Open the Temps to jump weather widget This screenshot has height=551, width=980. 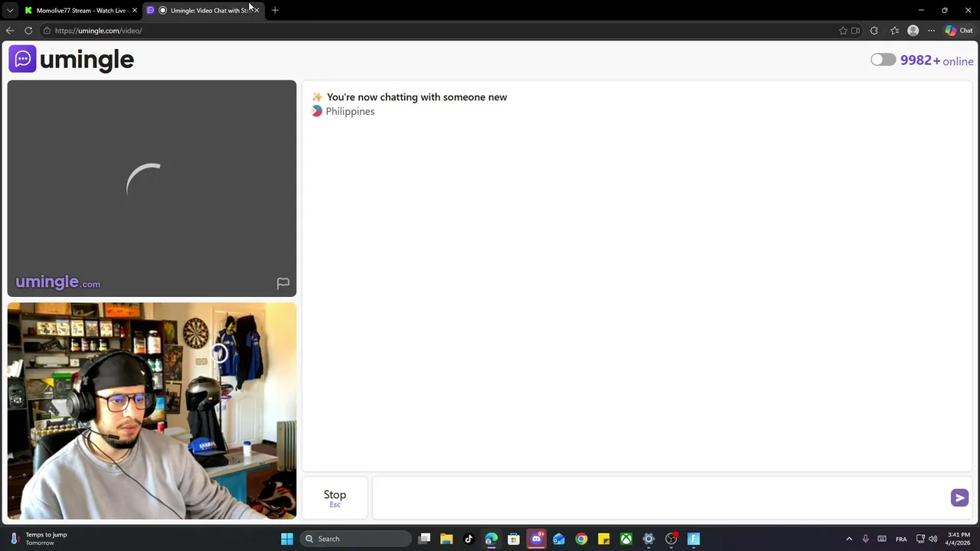point(40,539)
